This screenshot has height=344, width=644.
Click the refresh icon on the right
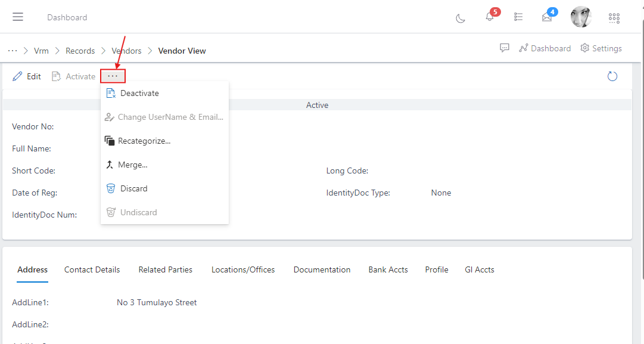coord(612,76)
